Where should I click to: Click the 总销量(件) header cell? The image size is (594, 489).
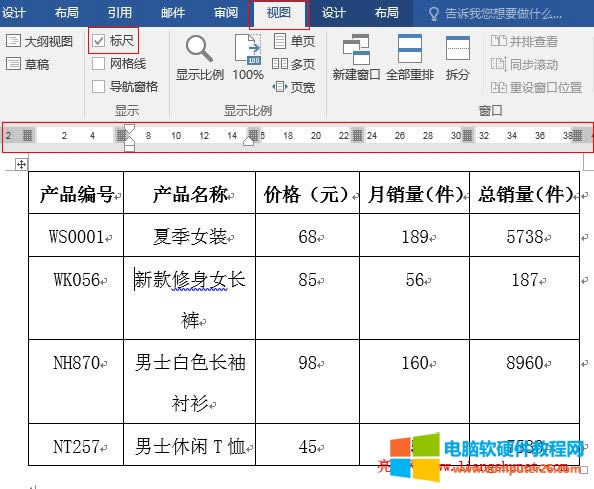(x=524, y=193)
